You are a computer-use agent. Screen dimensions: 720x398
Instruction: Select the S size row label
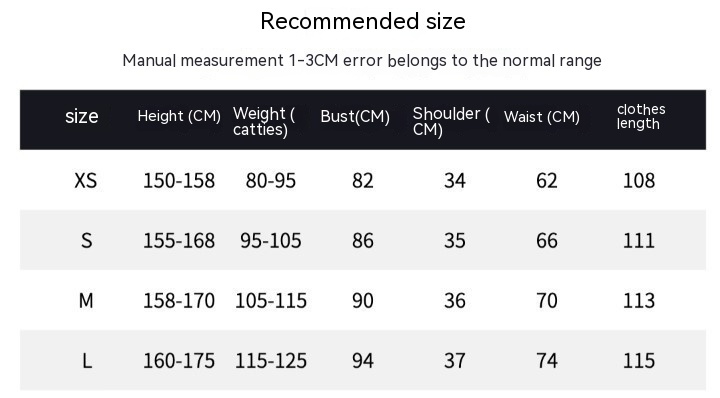(x=86, y=241)
